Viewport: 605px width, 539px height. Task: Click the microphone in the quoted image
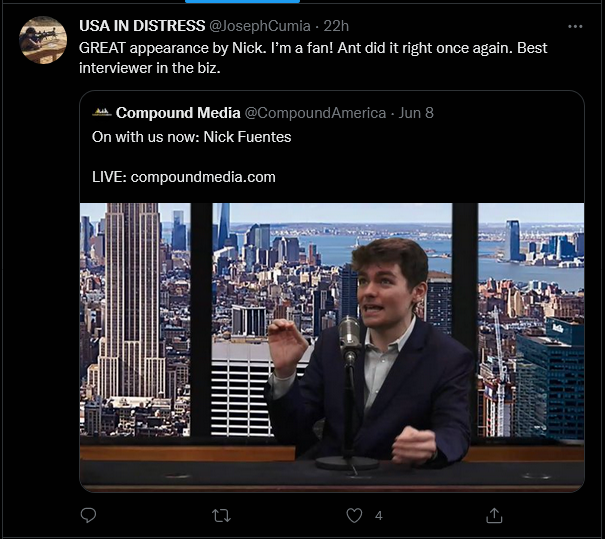tap(349, 333)
